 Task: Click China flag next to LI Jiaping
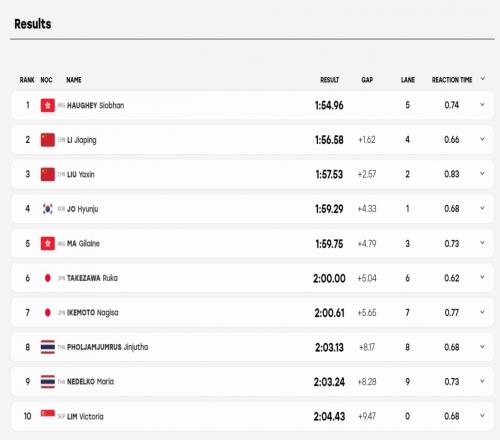(x=48, y=140)
